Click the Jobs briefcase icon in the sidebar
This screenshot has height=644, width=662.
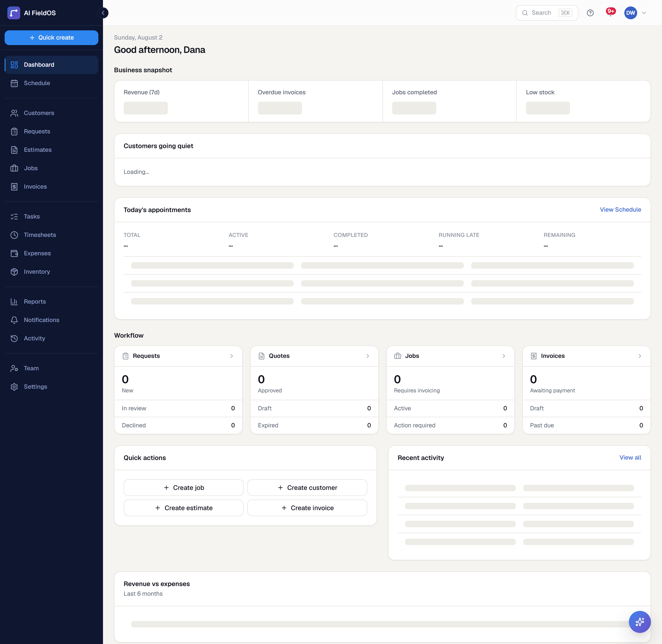(14, 168)
